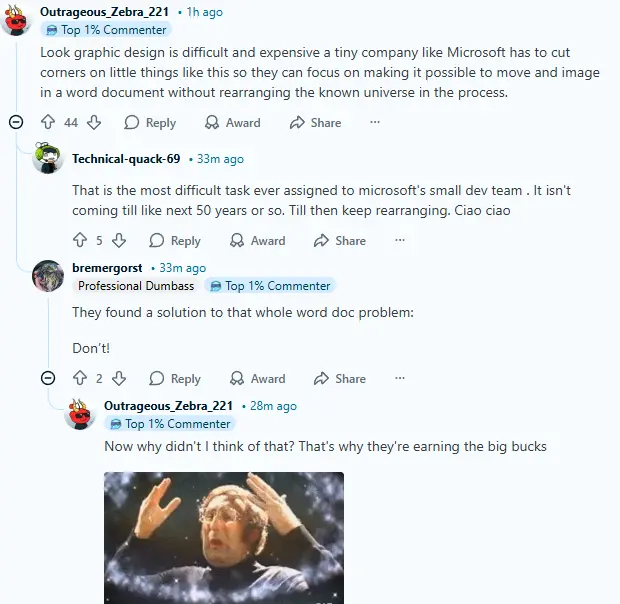This screenshot has width=620, height=604.
Task: Upvote Technical-quack-69's comment
Action: 80,240
